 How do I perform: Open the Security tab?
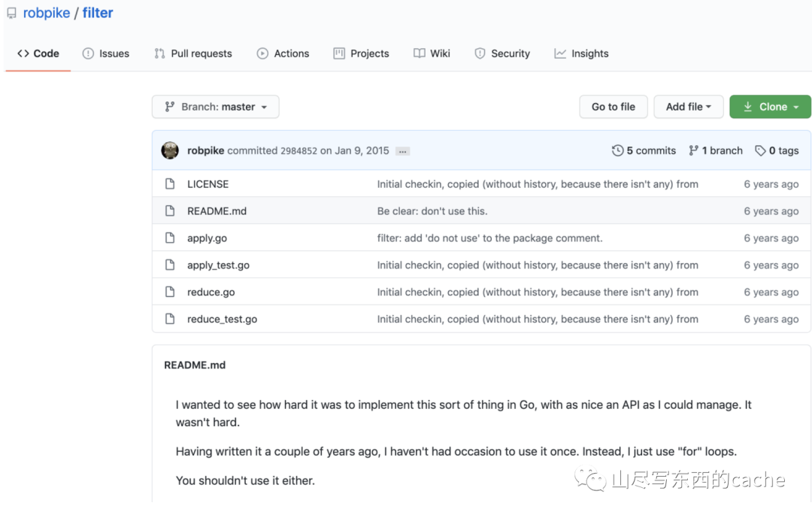[x=502, y=53]
